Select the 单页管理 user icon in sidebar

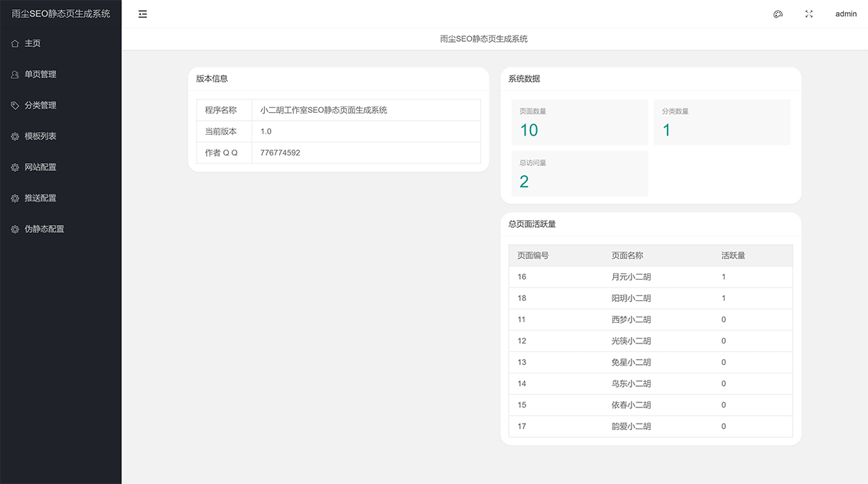[16, 74]
